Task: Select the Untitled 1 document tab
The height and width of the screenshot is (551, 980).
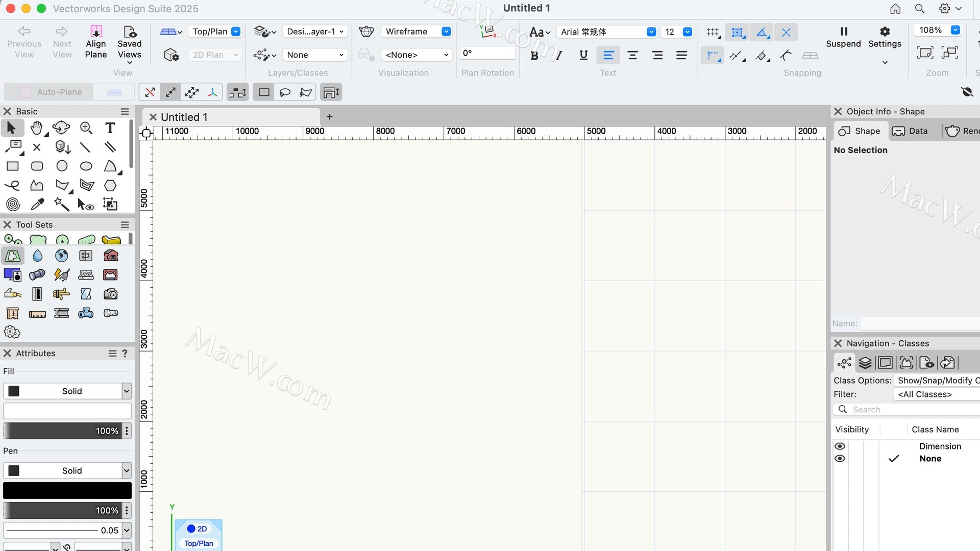Action: 184,117
